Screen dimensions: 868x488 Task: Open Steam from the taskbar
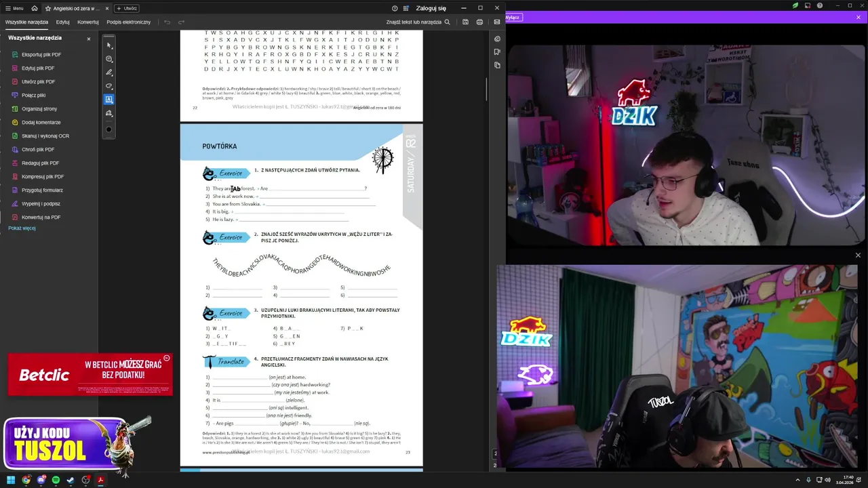coord(71,480)
